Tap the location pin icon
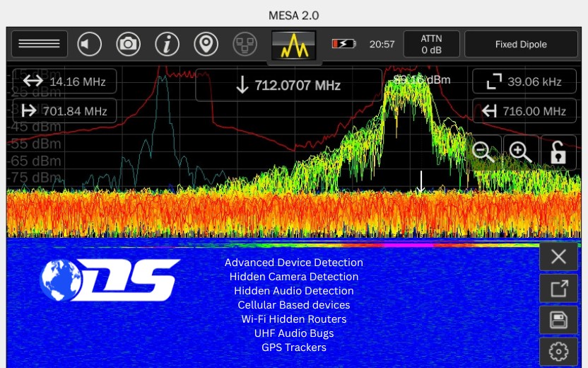The image size is (588, 368). [x=206, y=44]
